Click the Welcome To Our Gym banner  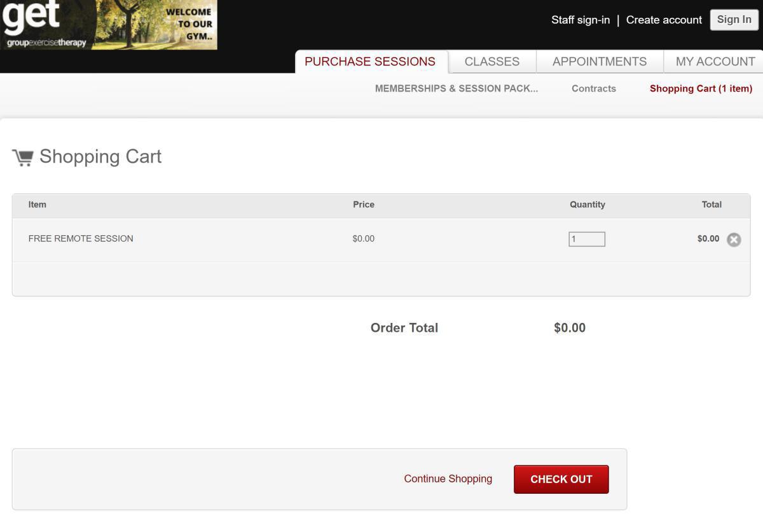click(158, 24)
